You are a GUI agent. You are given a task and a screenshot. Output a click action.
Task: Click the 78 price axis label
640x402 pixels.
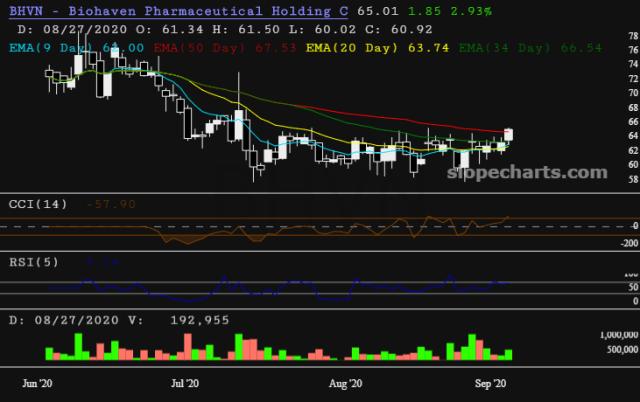point(631,35)
